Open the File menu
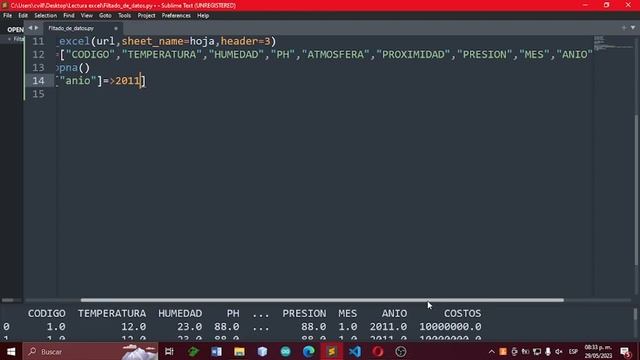Screen dimensions: 640x360 7,16
